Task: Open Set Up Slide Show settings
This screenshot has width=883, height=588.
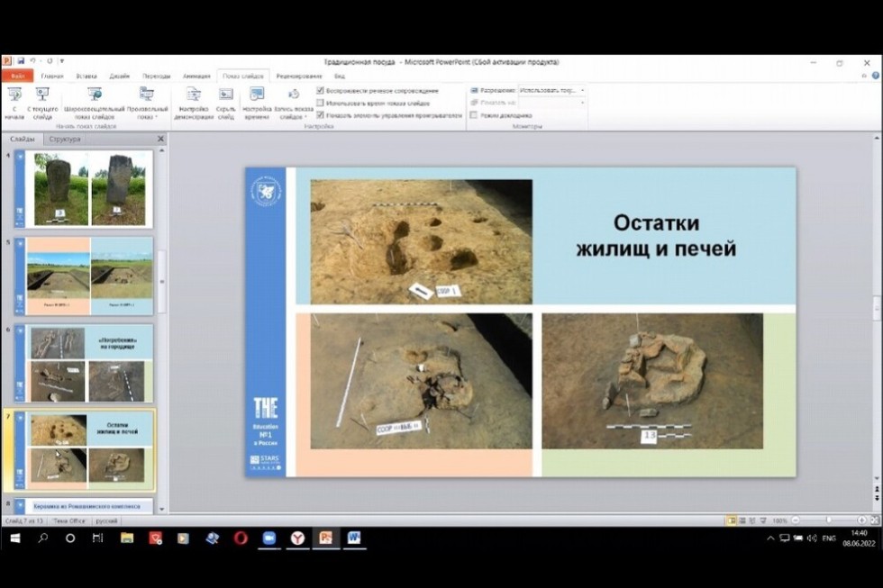Action: point(194,95)
